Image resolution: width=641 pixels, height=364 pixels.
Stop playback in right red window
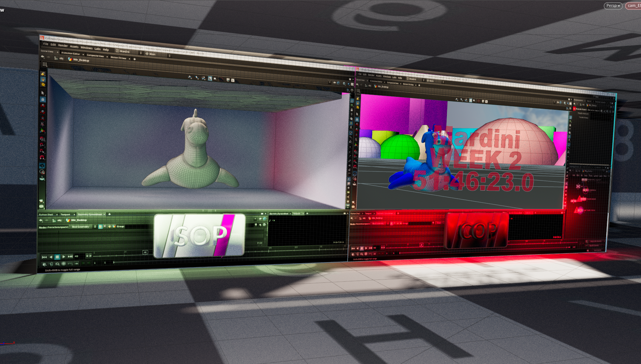pyautogui.click(x=362, y=248)
